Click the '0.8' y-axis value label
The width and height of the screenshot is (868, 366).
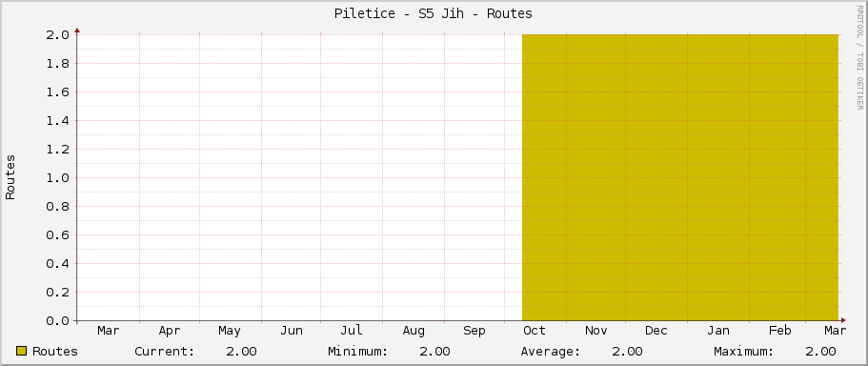click(x=57, y=207)
